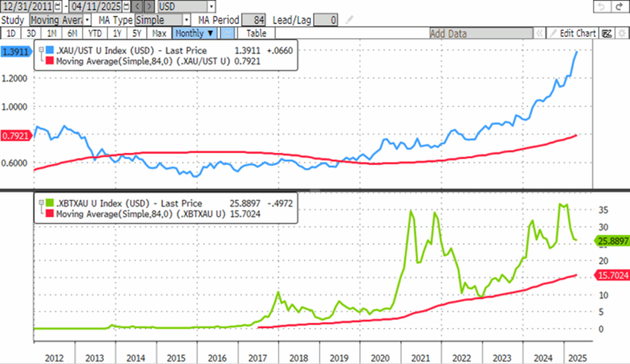This screenshot has height=364, width=630.
Task: Collapse the .XBTXAU legend tree
Action: [x=41, y=204]
